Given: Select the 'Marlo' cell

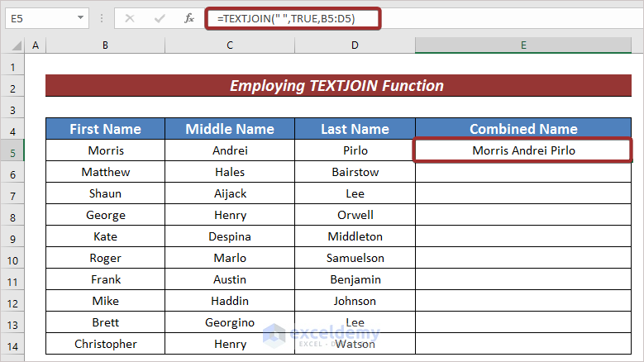Looking at the screenshot, I should click(230, 258).
